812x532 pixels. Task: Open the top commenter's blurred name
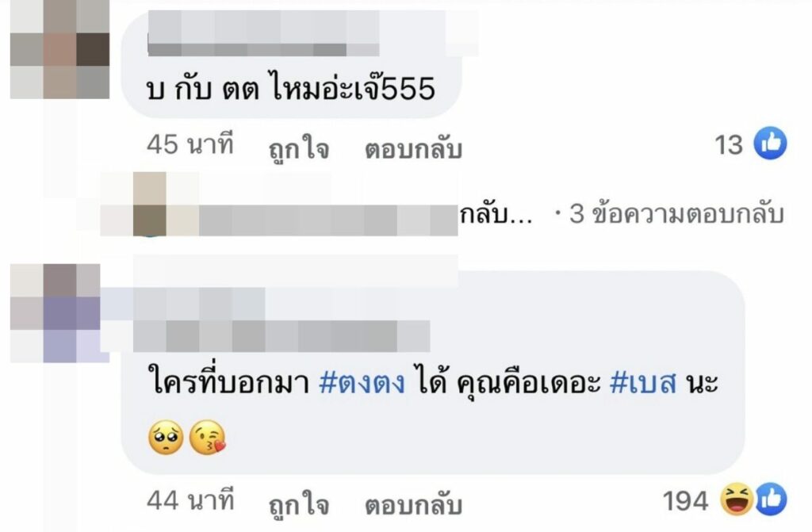263,33
